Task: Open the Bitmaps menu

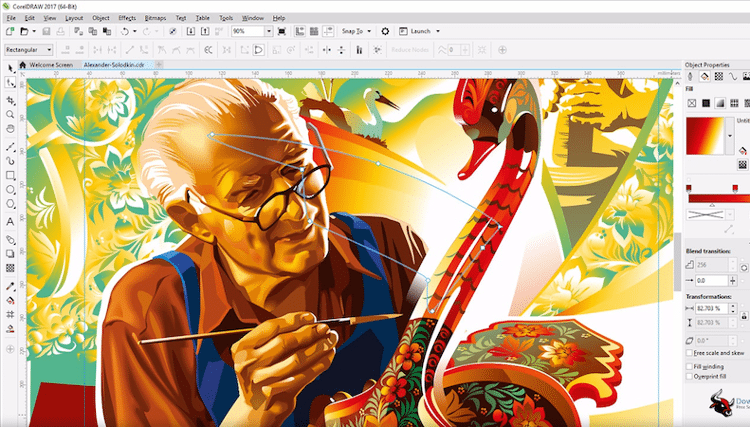Action: tap(155, 18)
